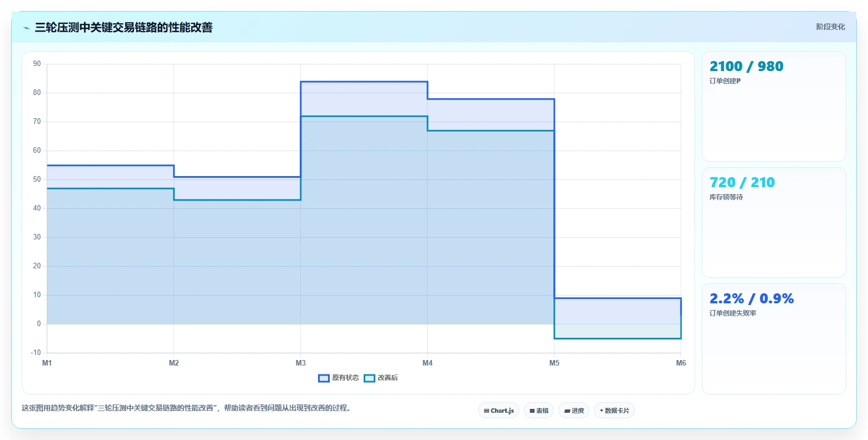Click the teal 改善后 legend swatch

pos(370,378)
